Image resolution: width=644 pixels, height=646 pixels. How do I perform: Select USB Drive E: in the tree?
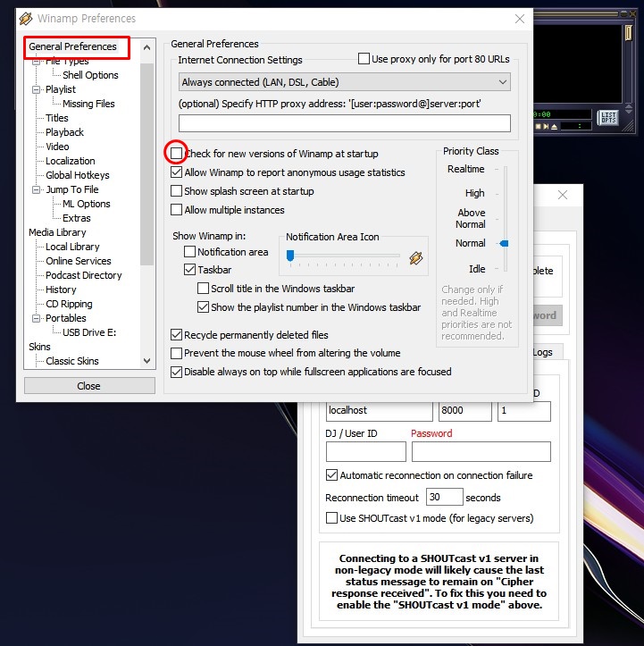coord(89,332)
